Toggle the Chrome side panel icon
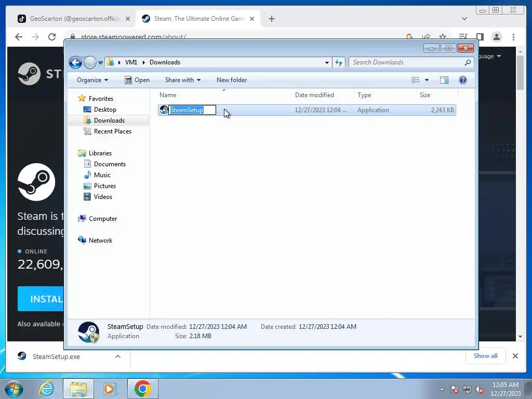 480,37
